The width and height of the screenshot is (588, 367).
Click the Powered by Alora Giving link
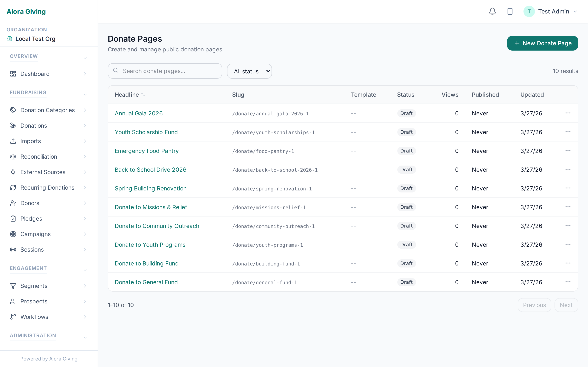pyautogui.click(x=49, y=358)
